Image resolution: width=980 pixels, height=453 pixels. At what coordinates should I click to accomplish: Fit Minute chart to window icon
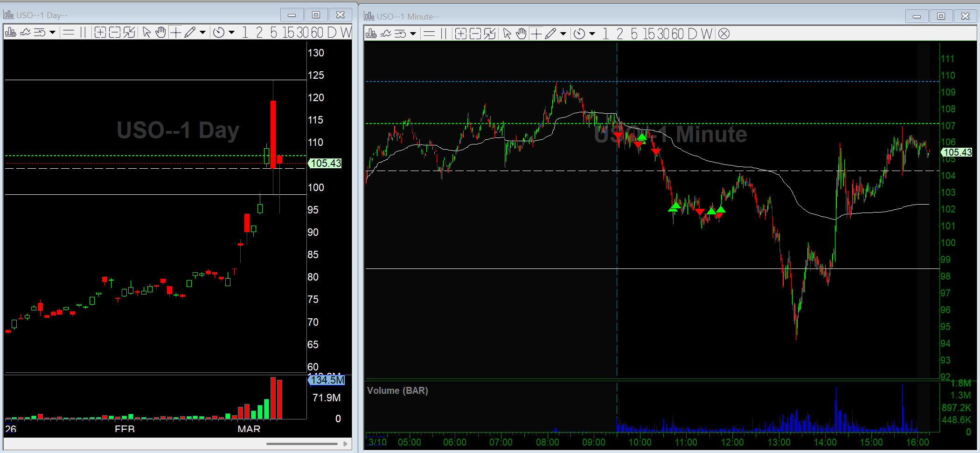(x=490, y=34)
